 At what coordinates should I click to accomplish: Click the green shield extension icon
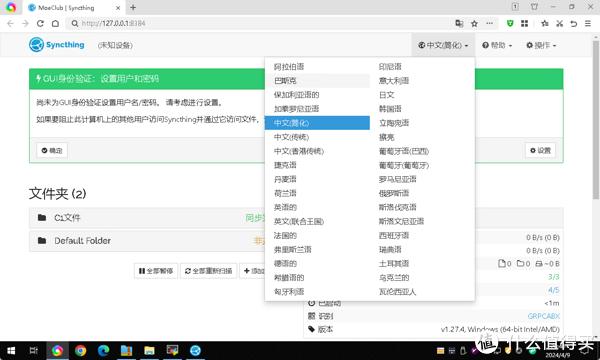[x=510, y=23]
